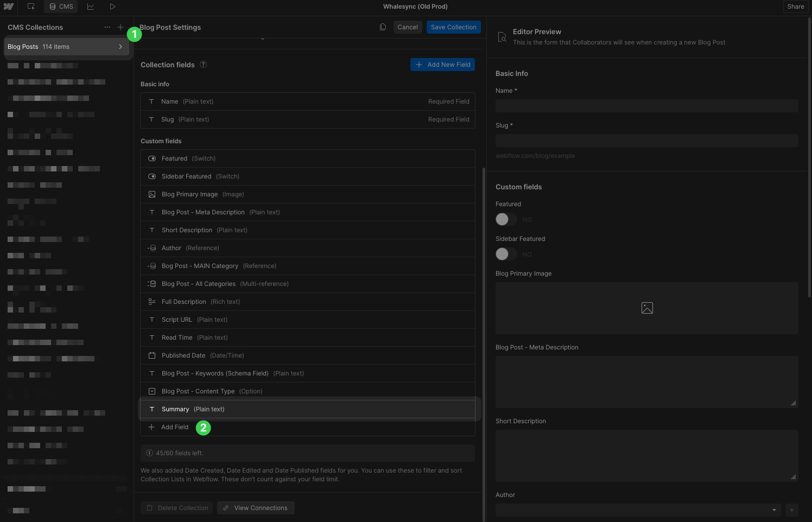Open the element selector tool icon
The image size is (812, 522).
click(31, 7)
